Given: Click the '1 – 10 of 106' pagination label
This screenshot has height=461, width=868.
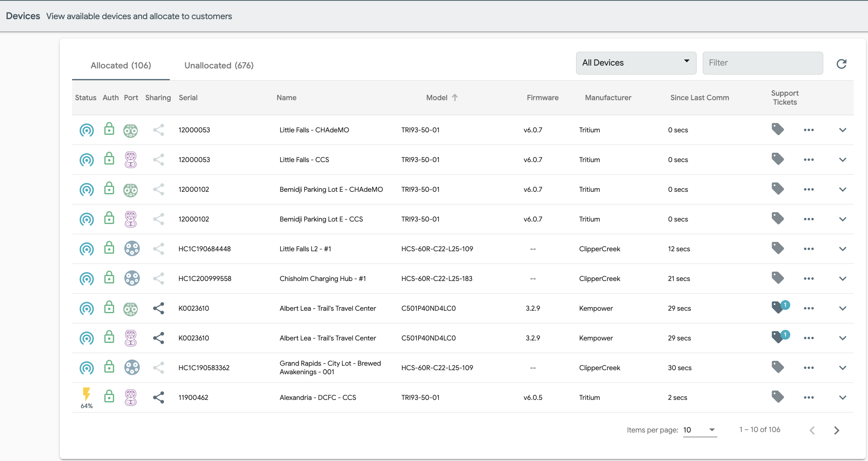Looking at the screenshot, I should pos(760,430).
